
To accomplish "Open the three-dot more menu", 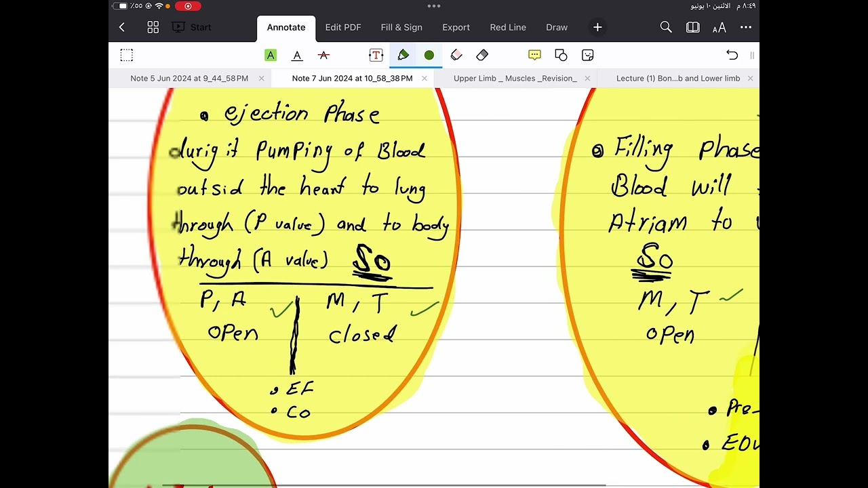I will (x=746, y=27).
